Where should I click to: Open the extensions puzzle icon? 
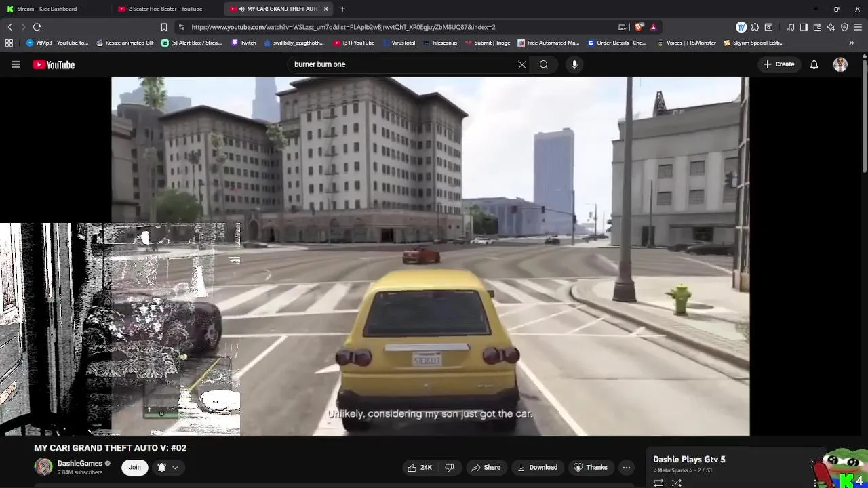pos(755,27)
